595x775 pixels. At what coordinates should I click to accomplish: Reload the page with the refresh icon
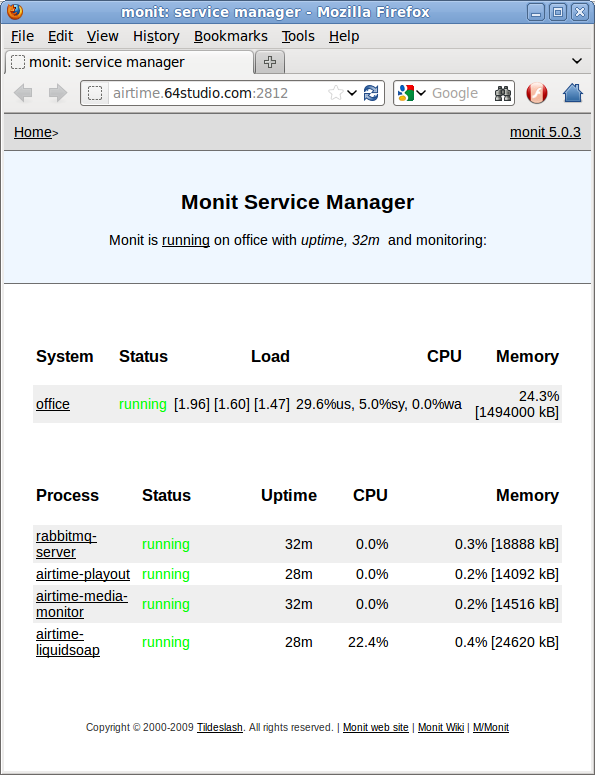click(x=371, y=93)
